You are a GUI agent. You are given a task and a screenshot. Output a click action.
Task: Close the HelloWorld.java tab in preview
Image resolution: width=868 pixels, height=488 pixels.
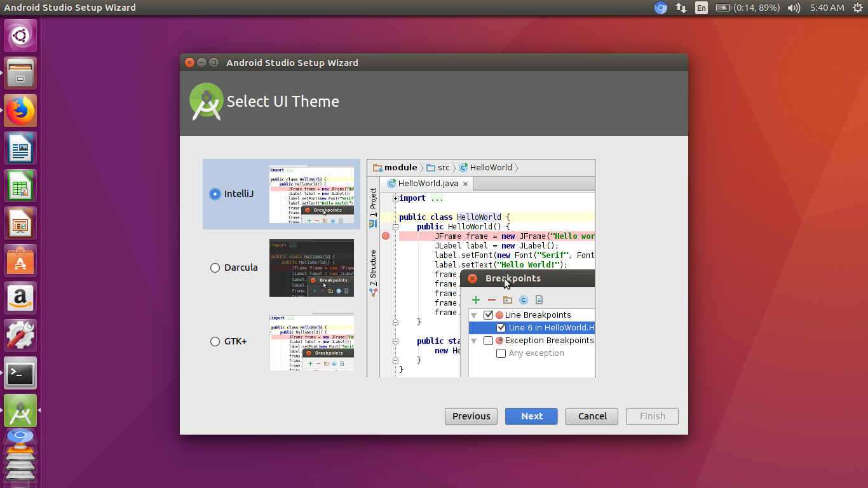[x=465, y=184]
